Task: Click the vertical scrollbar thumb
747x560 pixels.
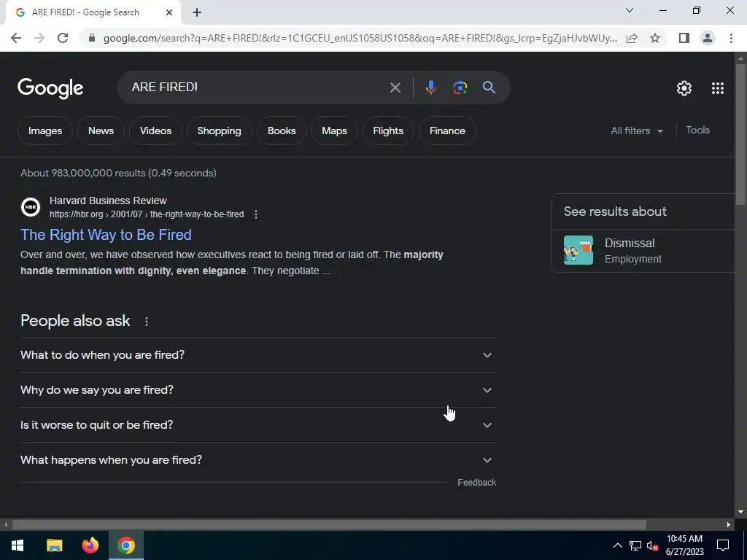Action: 740,135
